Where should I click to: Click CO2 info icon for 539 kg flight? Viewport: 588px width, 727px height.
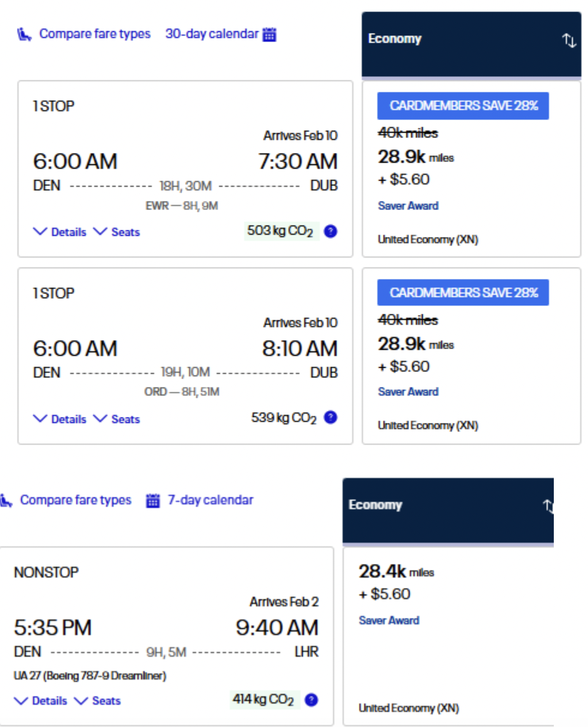330,417
